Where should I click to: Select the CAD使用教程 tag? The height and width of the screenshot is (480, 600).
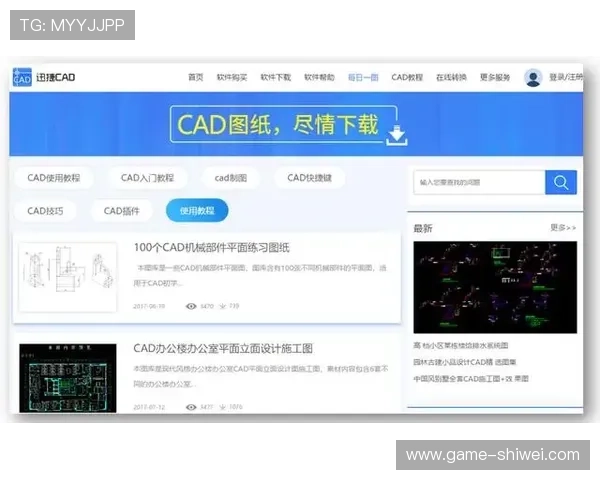pos(54,178)
